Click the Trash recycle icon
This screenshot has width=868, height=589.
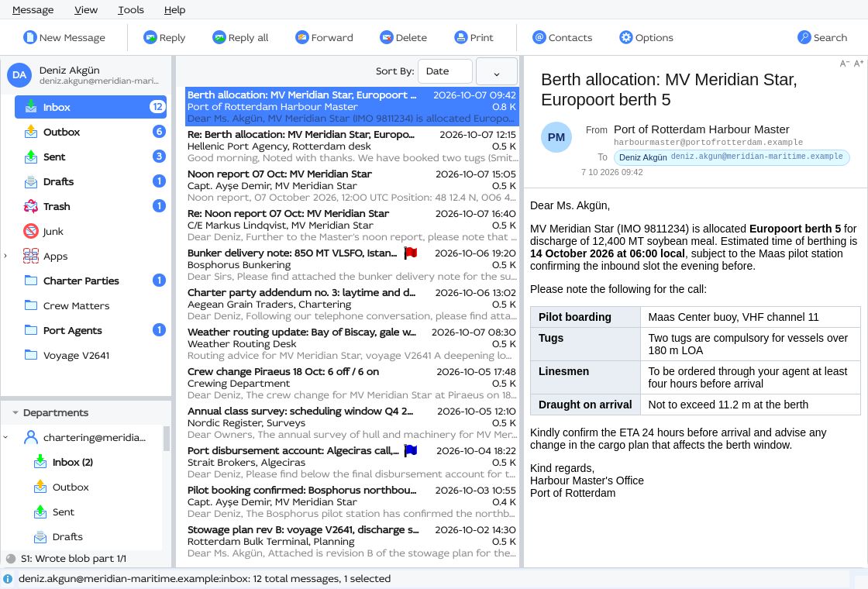(31, 206)
